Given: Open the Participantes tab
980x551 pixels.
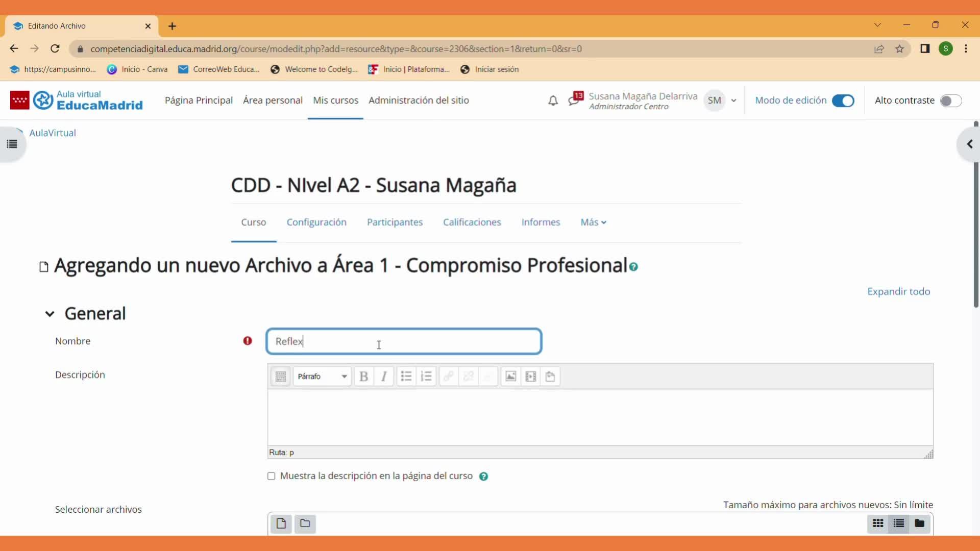Looking at the screenshot, I should coord(395,222).
